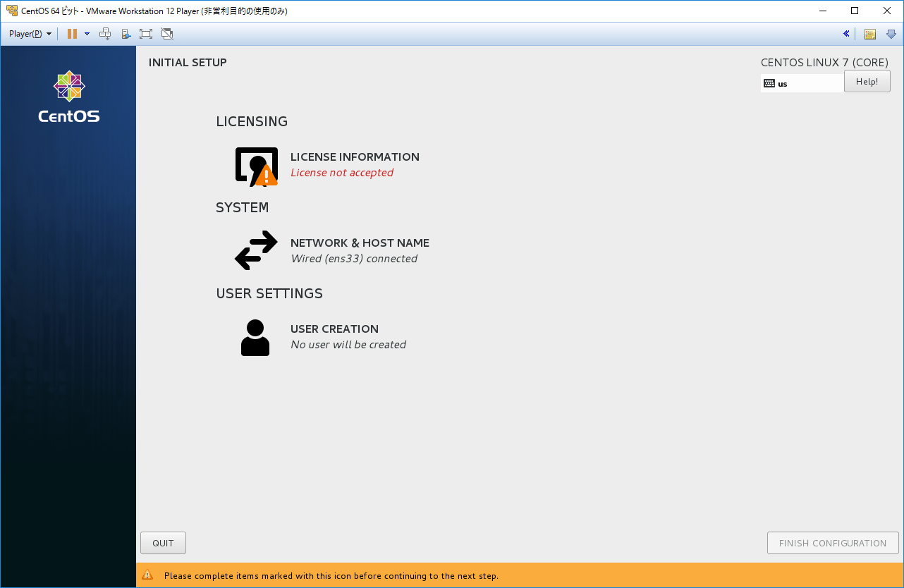Click the 'Wired (ens33) connected' status text
This screenshot has height=588, width=904.
(354, 259)
